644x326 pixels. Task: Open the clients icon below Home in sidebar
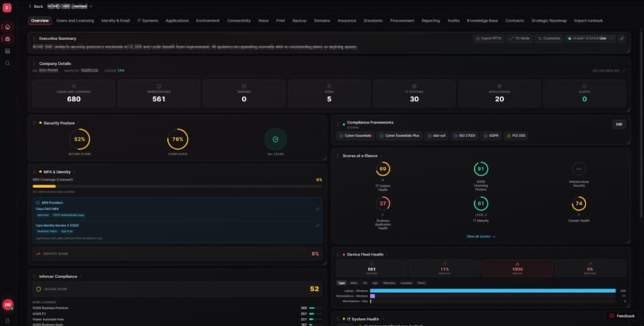[8, 39]
